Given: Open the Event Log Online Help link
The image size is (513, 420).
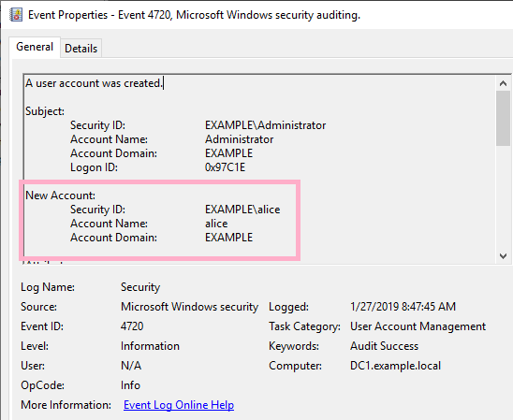Looking at the screenshot, I should 179,405.
